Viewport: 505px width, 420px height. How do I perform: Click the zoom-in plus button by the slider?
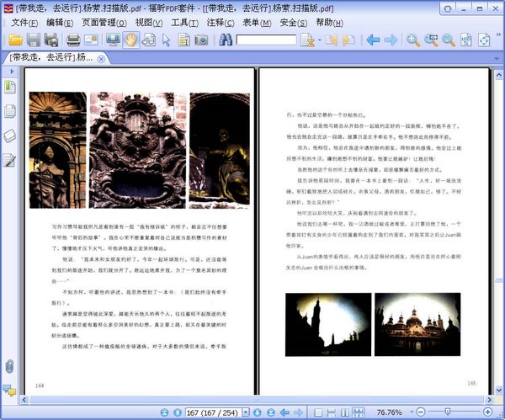coord(489,412)
